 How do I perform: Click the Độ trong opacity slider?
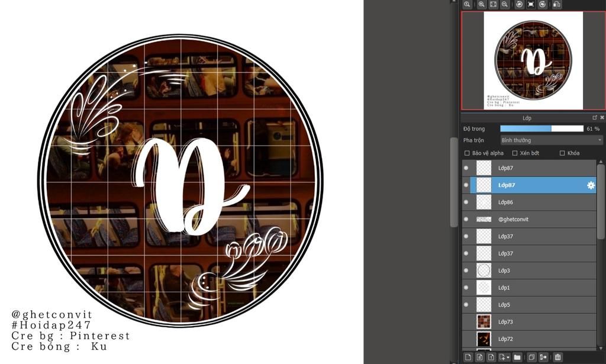coord(542,128)
